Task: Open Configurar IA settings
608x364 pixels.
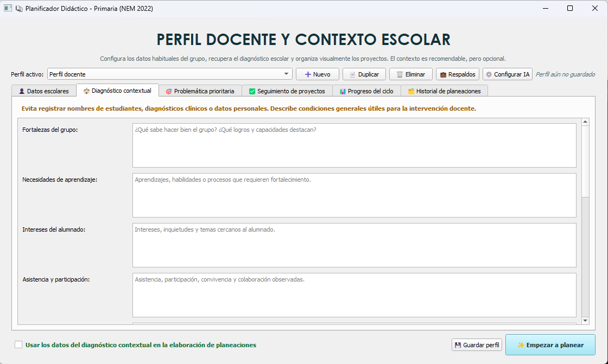Action: [508, 74]
